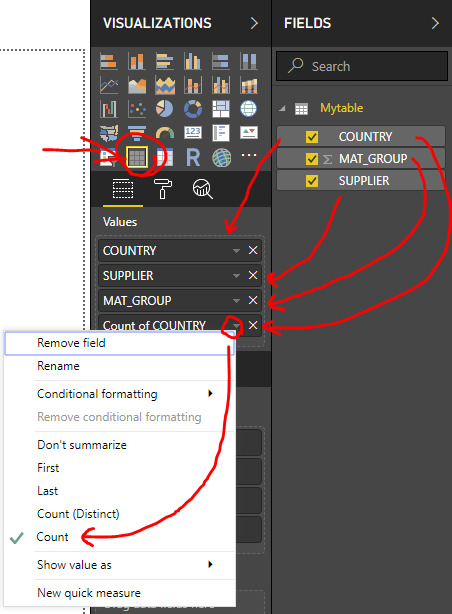Remove MAT_GROUP from Values with X

[253, 300]
